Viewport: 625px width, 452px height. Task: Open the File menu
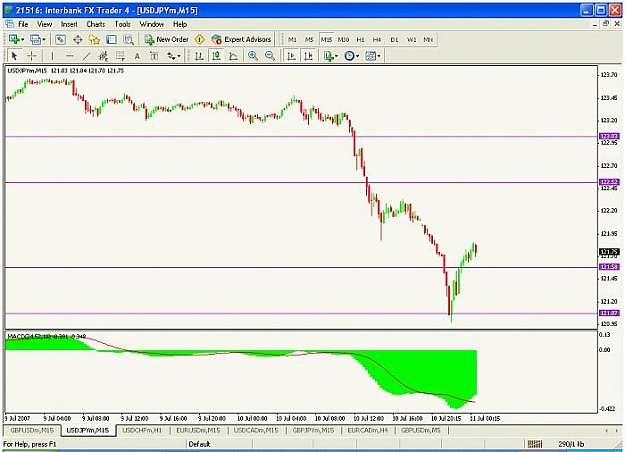23,24
